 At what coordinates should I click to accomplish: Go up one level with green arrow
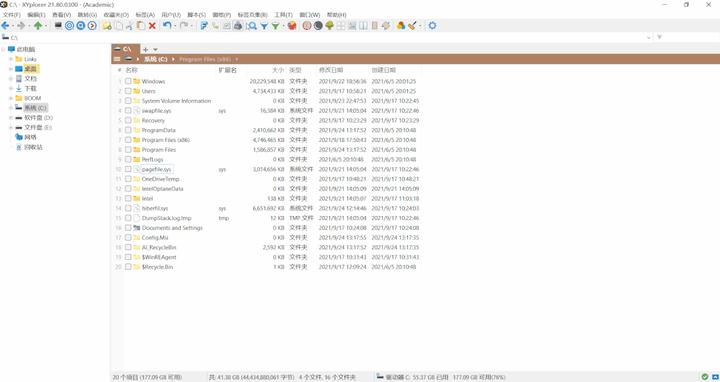coord(38,26)
